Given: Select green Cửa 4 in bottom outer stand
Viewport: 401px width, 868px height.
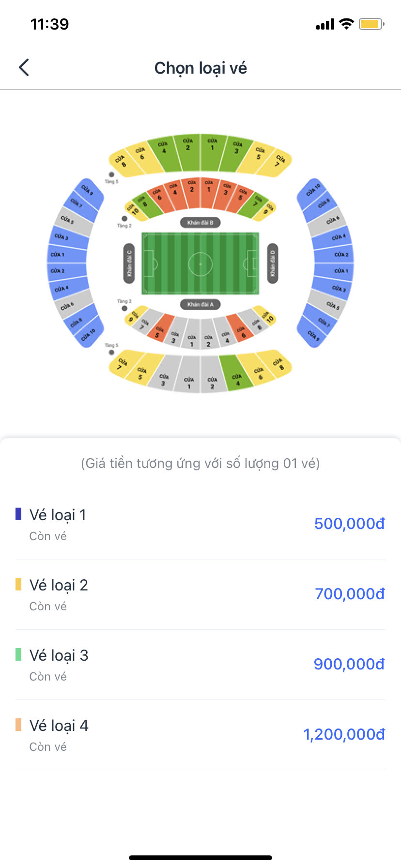Looking at the screenshot, I should pos(236,373).
